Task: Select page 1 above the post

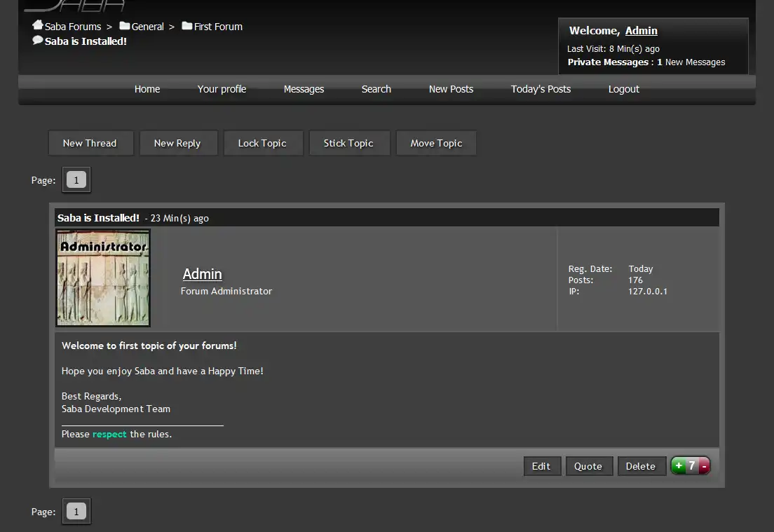Action: click(x=76, y=179)
